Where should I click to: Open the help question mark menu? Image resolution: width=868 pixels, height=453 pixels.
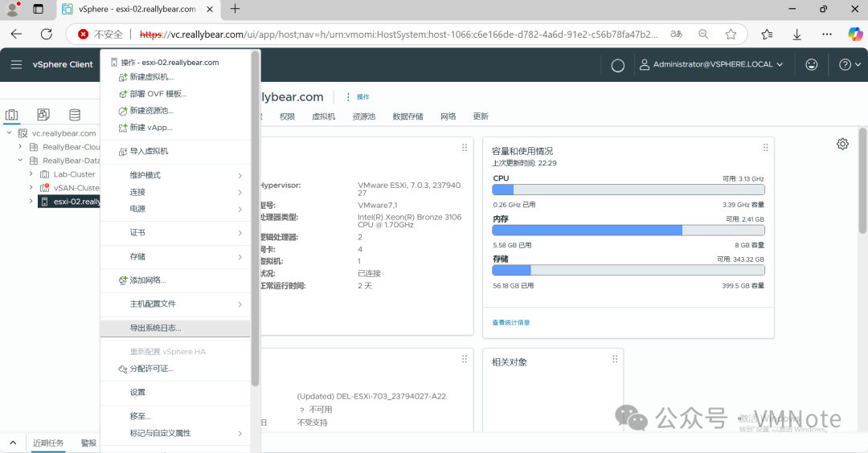pos(850,65)
